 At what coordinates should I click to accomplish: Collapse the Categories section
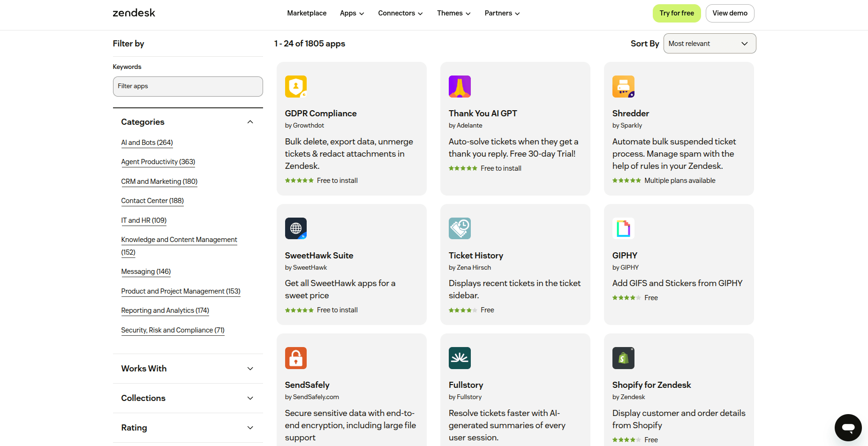coord(188,122)
